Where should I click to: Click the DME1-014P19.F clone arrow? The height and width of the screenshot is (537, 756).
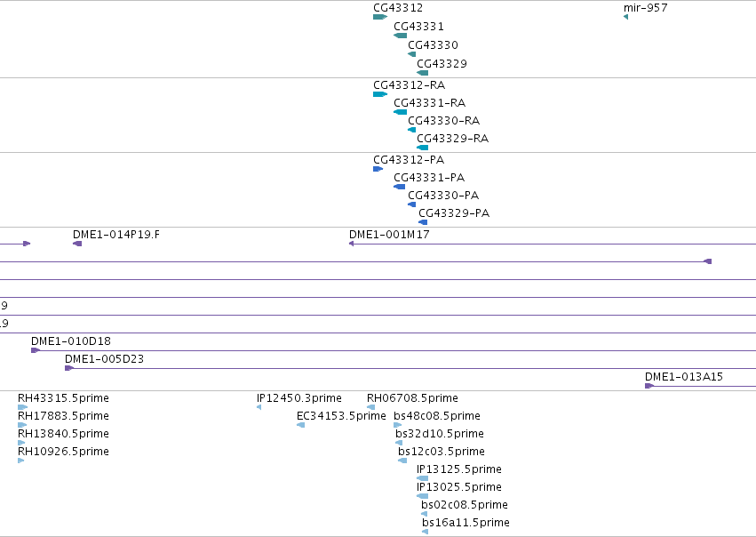(77, 244)
